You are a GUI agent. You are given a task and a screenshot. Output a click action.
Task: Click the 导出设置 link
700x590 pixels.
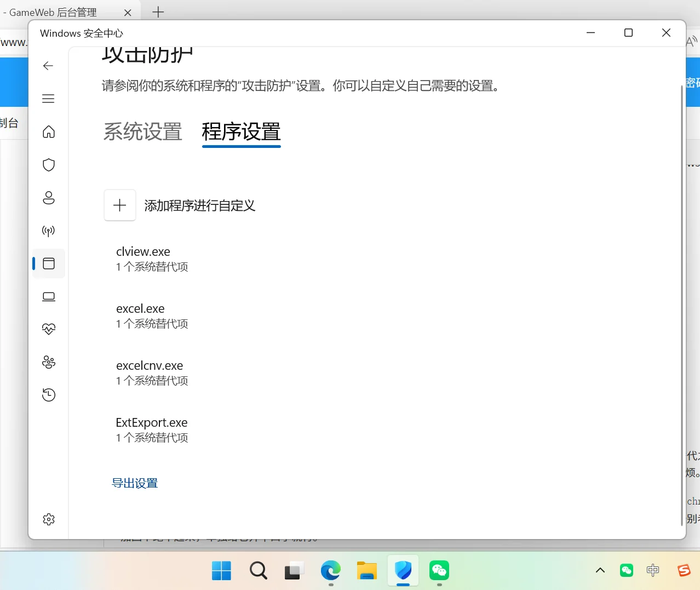(135, 483)
